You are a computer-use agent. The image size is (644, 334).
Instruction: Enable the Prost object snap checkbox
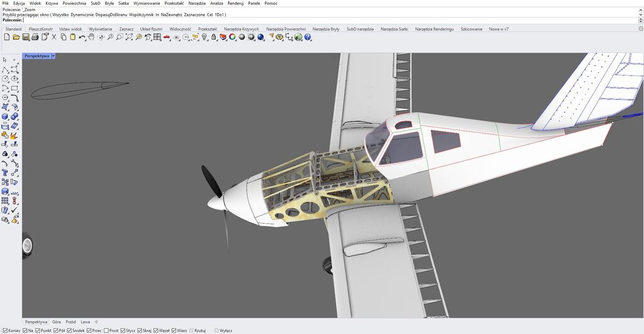coord(106,330)
